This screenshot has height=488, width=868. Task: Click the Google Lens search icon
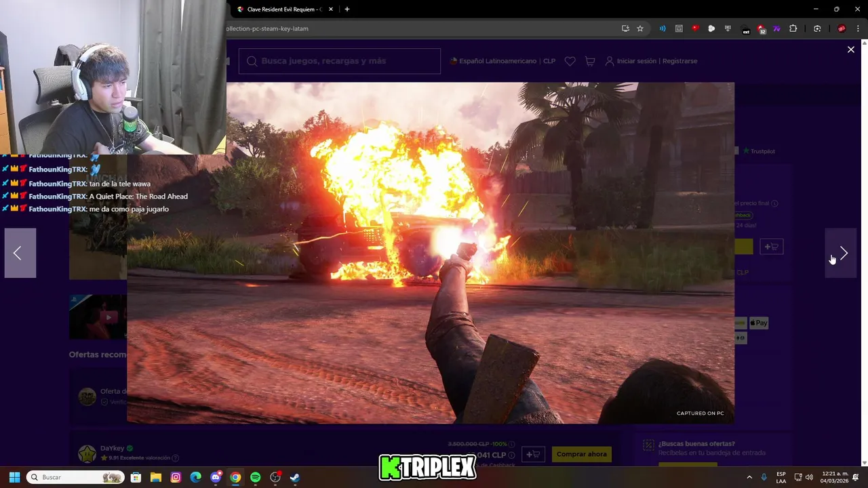(817, 28)
